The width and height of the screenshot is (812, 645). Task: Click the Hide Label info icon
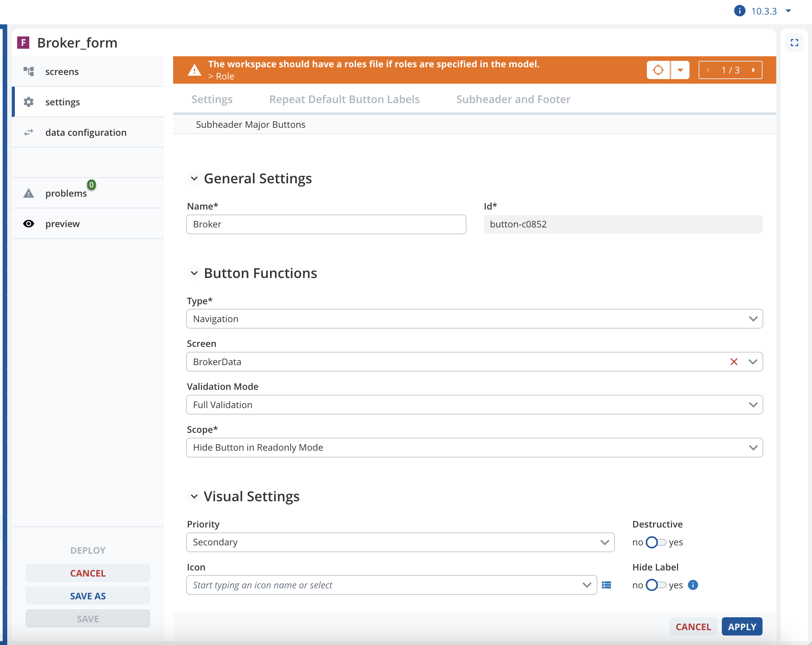(x=693, y=585)
